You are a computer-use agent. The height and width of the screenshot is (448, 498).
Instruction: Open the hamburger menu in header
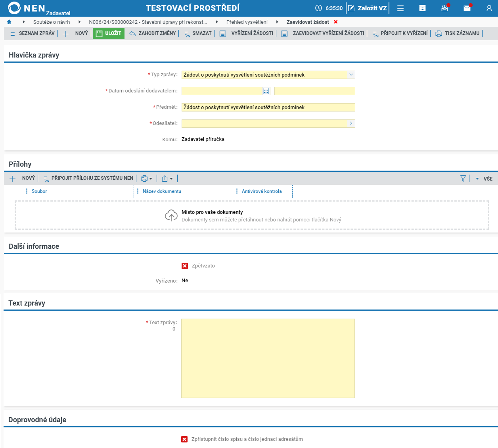[x=400, y=8]
